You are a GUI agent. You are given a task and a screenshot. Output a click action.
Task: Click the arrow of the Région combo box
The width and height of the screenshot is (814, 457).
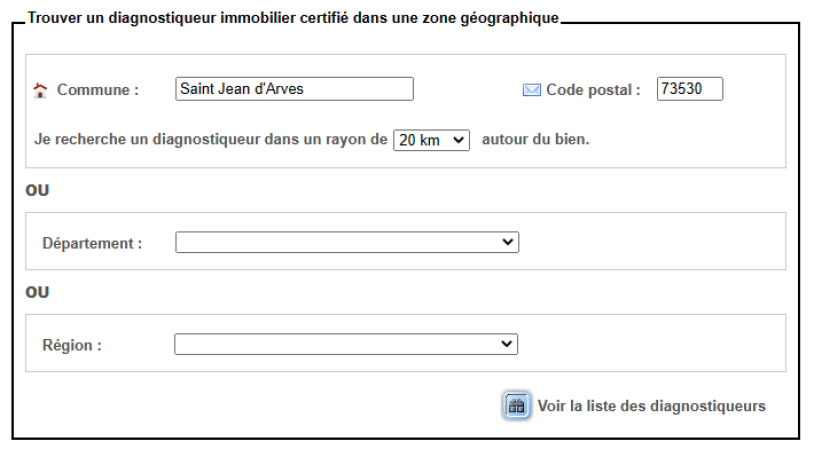[x=508, y=344]
